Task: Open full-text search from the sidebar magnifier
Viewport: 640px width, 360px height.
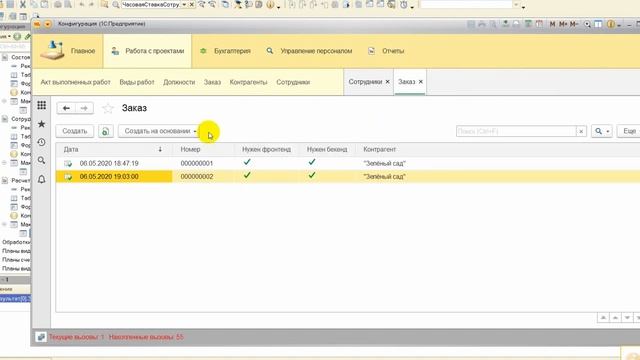Action: pos(41,160)
